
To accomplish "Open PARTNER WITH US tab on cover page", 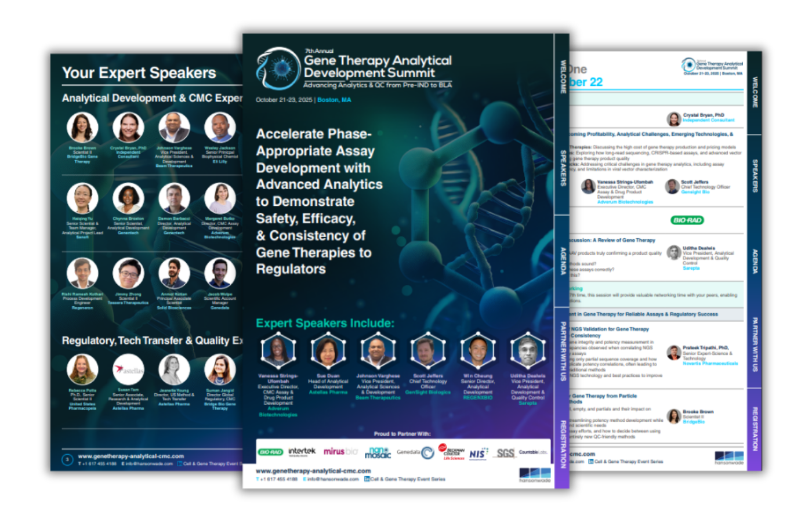I will (563, 351).
